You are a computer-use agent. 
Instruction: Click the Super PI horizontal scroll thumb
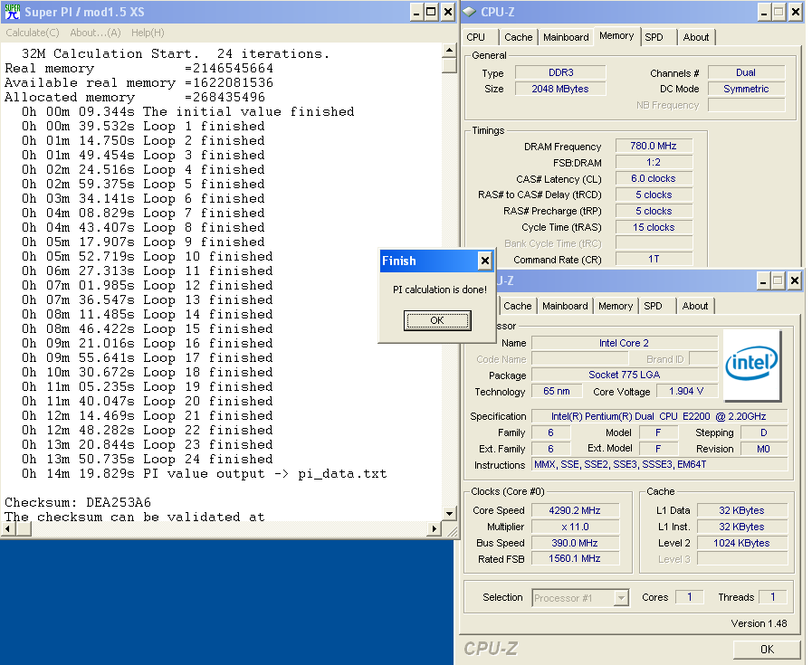[23, 529]
